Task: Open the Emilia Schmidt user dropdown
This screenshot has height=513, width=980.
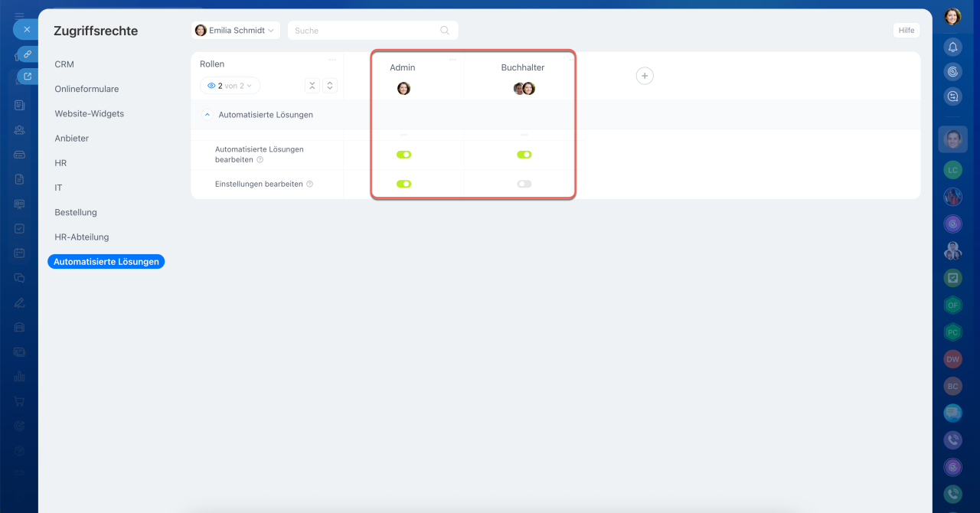Action: [236, 31]
